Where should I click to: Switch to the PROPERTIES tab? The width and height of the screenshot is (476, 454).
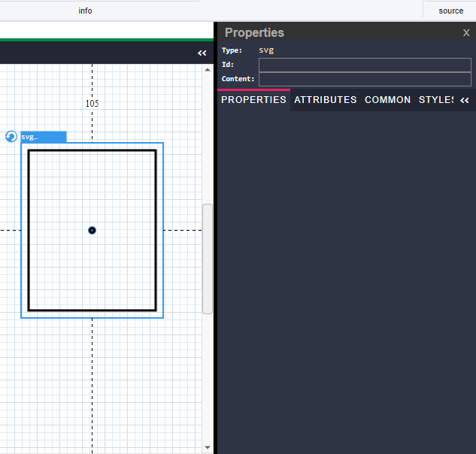pyautogui.click(x=253, y=100)
